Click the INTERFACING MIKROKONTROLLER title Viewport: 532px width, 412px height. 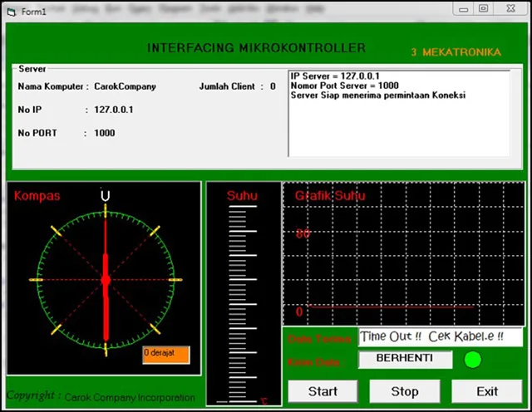pyautogui.click(x=257, y=48)
